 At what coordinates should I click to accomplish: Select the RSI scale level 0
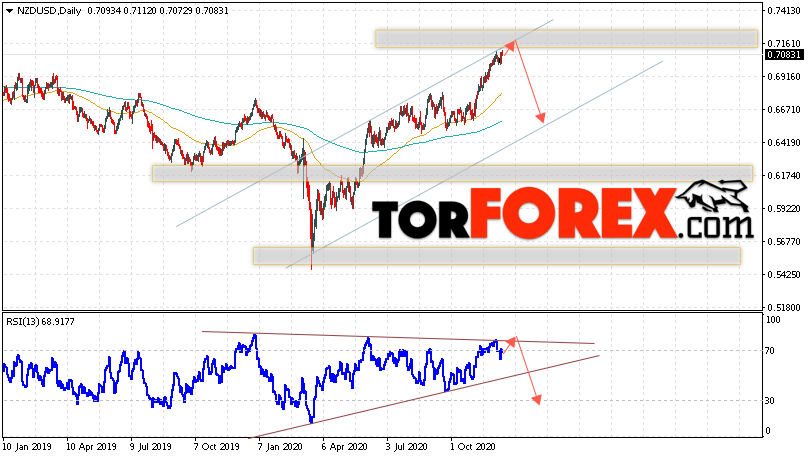coord(768,431)
